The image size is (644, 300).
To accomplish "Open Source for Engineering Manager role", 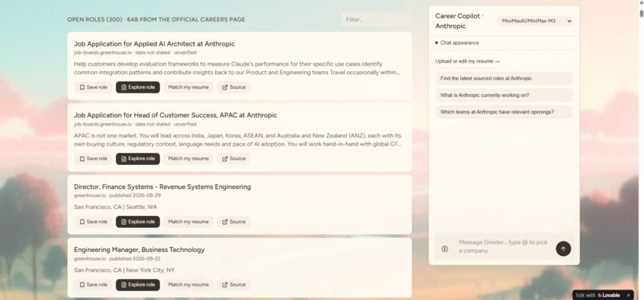I will pos(233,285).
